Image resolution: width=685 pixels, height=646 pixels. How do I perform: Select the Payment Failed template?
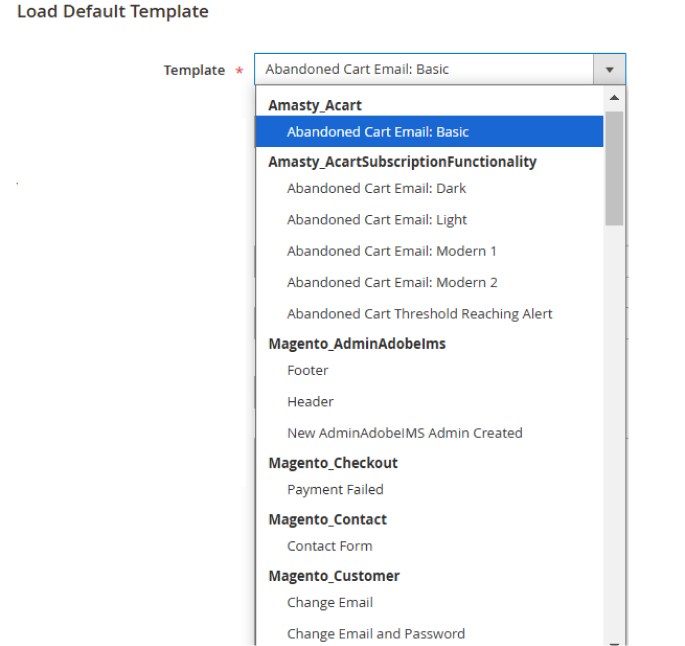pyautogui.click(x=429, y=490)
